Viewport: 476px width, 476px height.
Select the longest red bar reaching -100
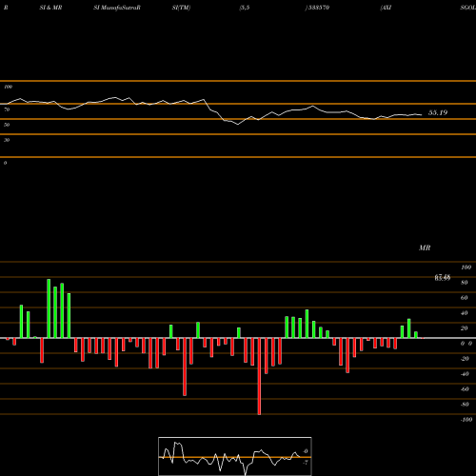point(259,376)
